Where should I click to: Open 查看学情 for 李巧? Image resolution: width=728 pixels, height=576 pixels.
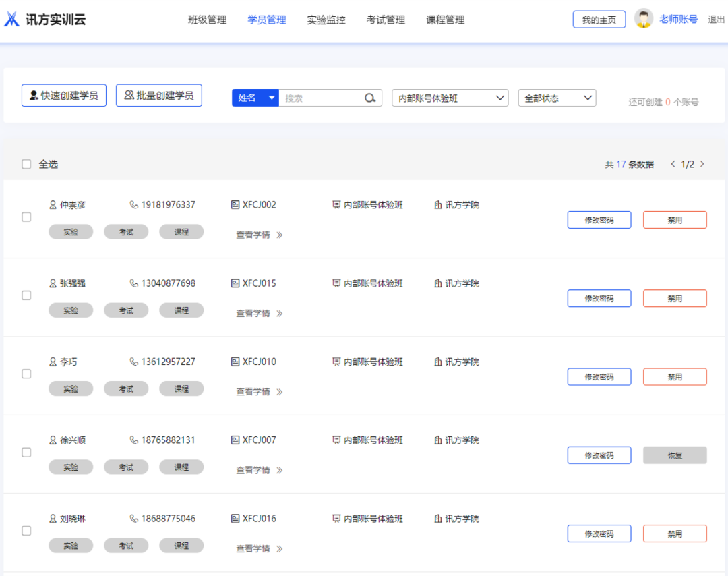[253, 391]
